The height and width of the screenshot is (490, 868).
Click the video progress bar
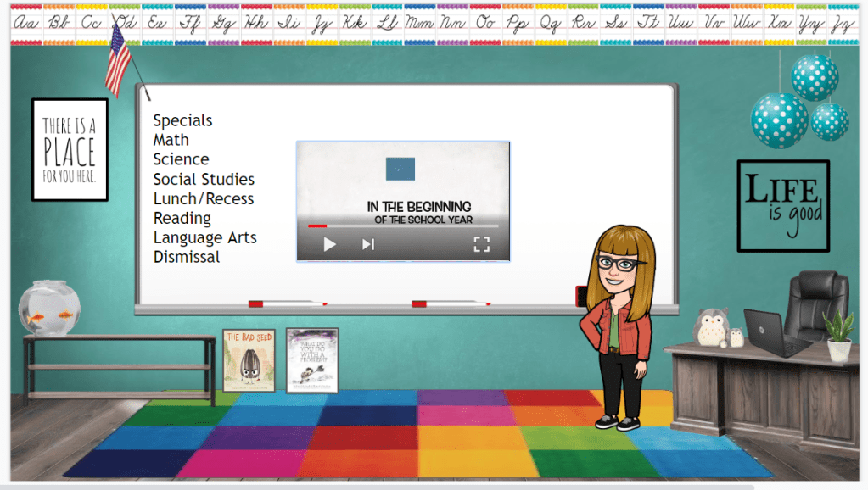click(x=402, y=226)
